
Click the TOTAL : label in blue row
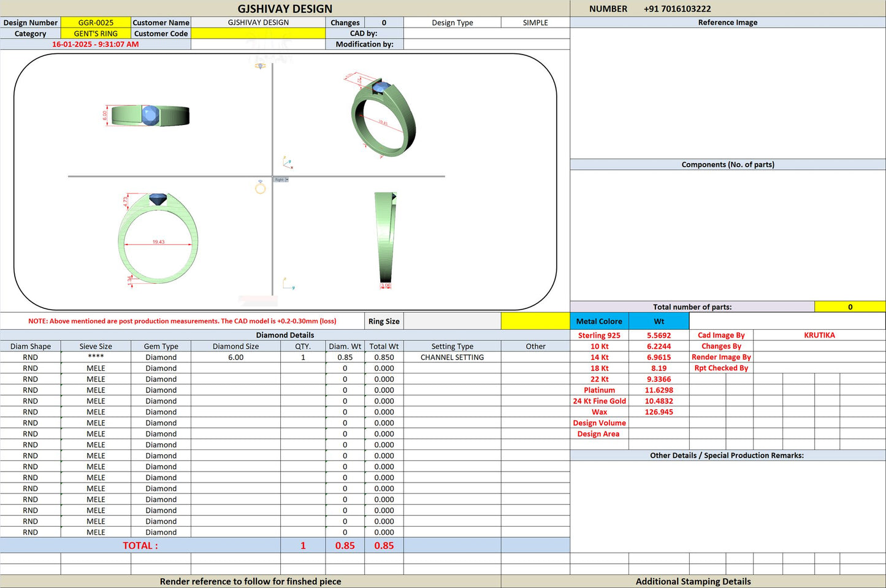coord(140,546)
